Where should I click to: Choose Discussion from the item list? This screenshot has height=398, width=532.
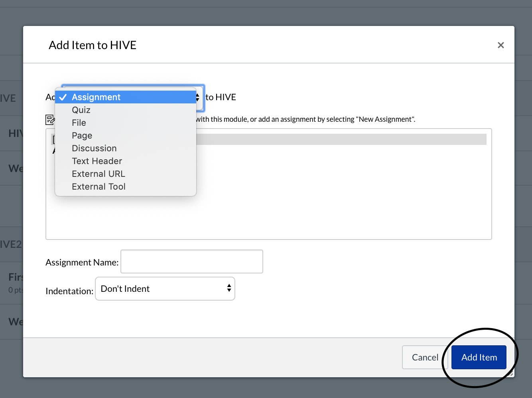(126, 148)
